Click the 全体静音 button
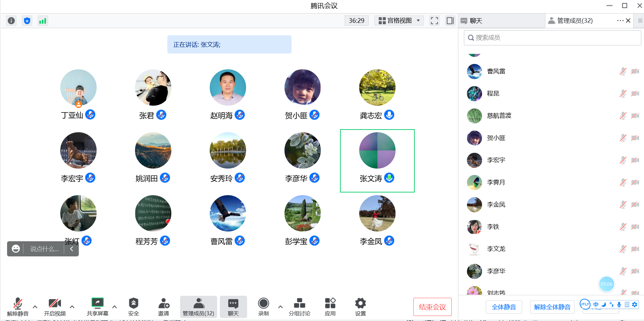Viewport: 644px width, 321px height. pyautogui.click(x=504, y=307)
